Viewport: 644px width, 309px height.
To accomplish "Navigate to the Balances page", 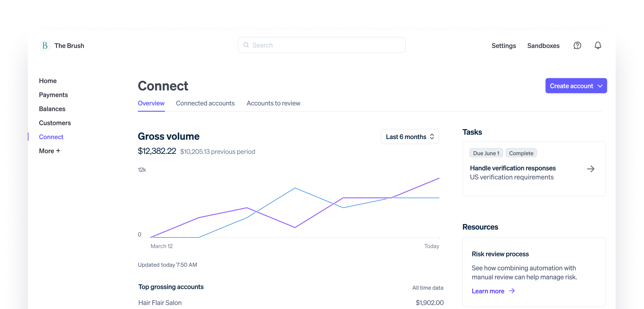I will tap(52, 109).
